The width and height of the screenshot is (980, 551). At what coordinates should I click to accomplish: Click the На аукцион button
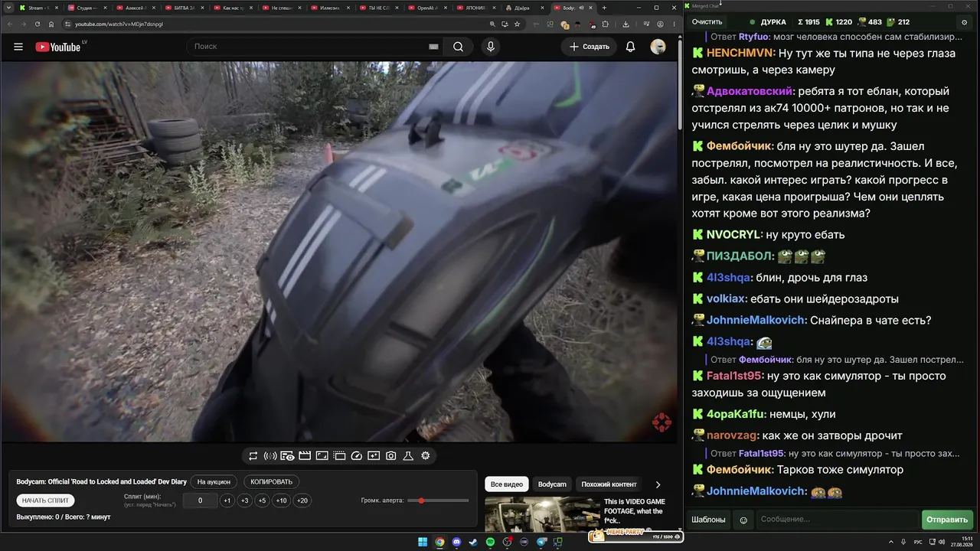pyautogui.click(x=214, y=482)
